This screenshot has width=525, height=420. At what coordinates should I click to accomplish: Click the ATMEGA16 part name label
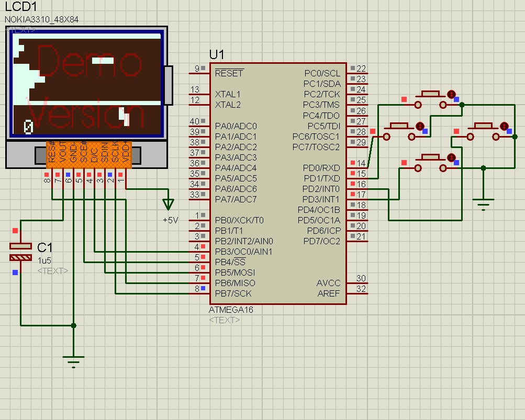(x=231, y=310)
